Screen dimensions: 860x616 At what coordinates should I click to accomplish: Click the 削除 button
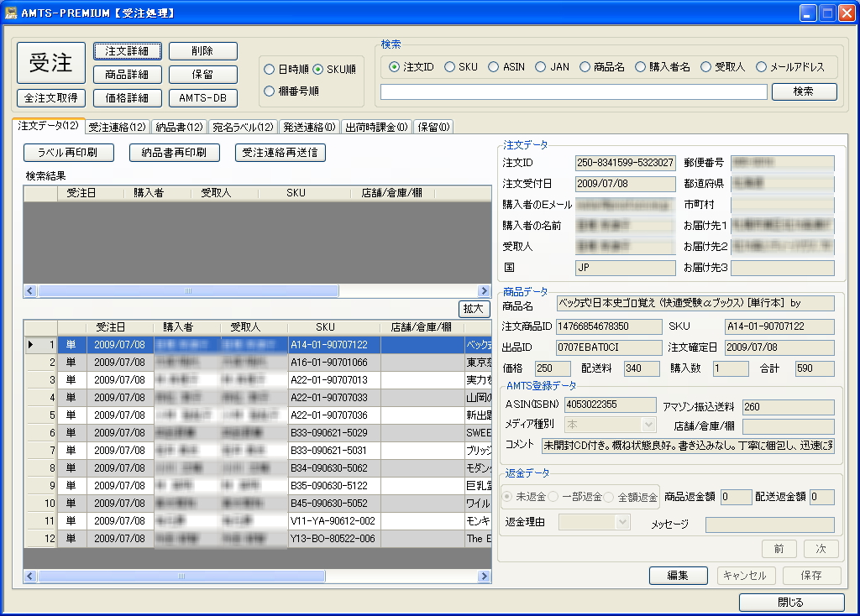[203, 51]
